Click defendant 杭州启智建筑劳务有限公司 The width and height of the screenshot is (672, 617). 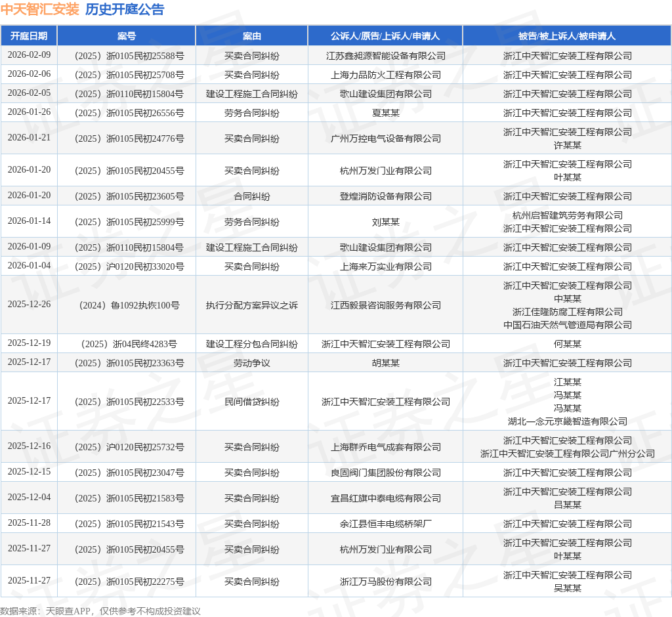coord(568,215)
